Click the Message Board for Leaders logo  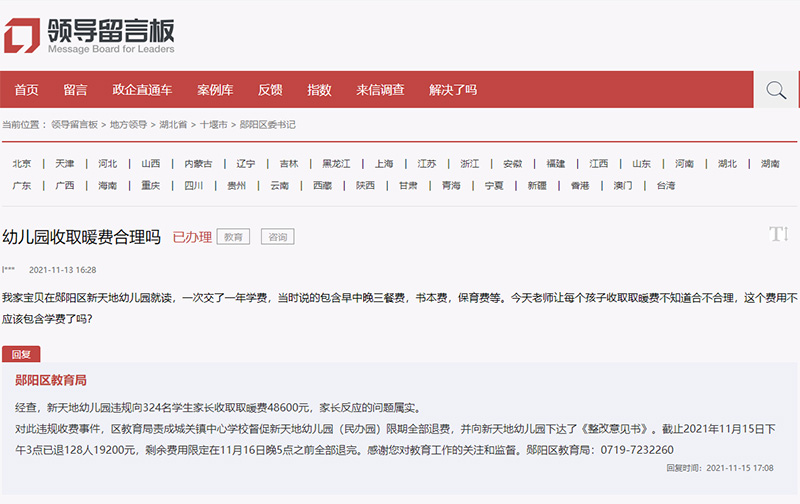click(x=90, y=33)
